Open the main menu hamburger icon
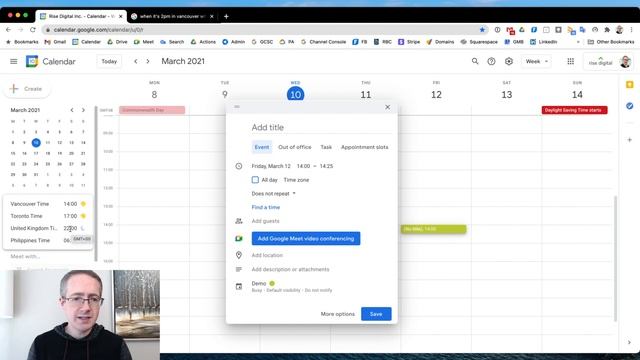Image resolution: width=640 pixels, height=360 pixels. (x=13, y=61)
